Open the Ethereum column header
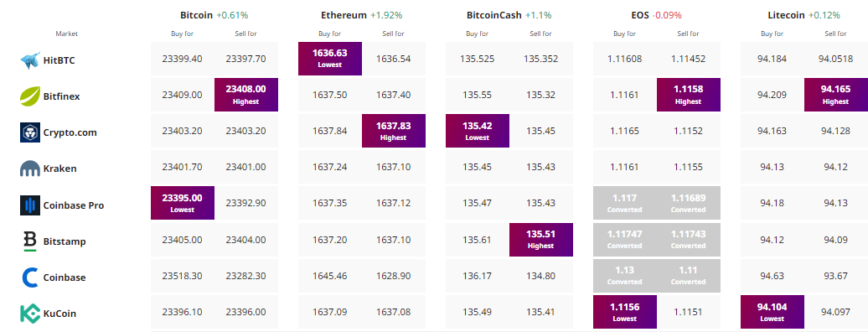The image size is (868, 332). tap(344, 15)
